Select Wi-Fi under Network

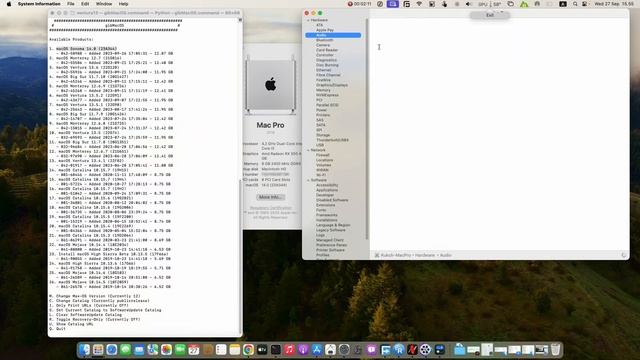(x=321, y=175)
